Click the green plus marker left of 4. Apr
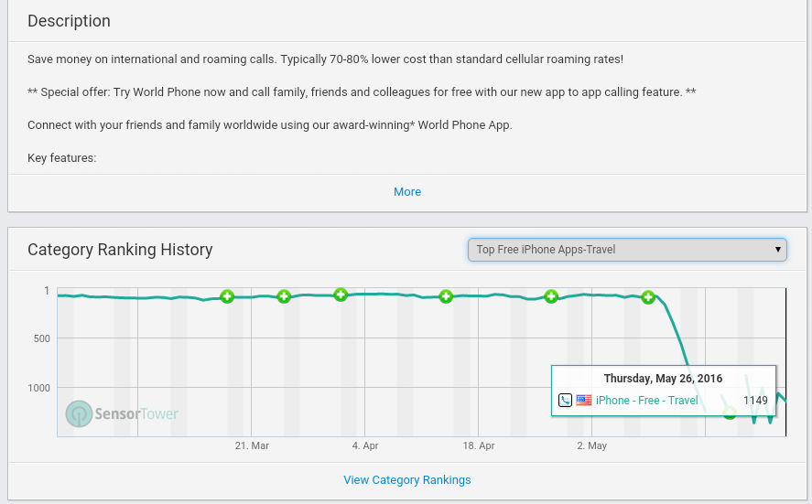The height and width of the screenshot is (504, 812). click(341, 295)
